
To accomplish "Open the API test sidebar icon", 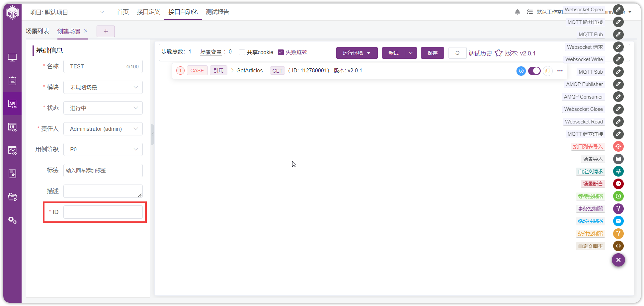I will click(13, 104).
